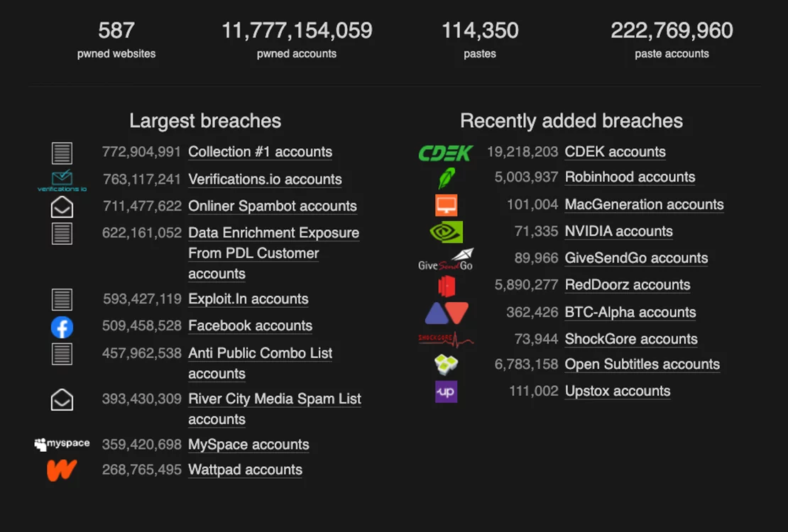Click the River City Media Spam List link

(x=274, y=399)
